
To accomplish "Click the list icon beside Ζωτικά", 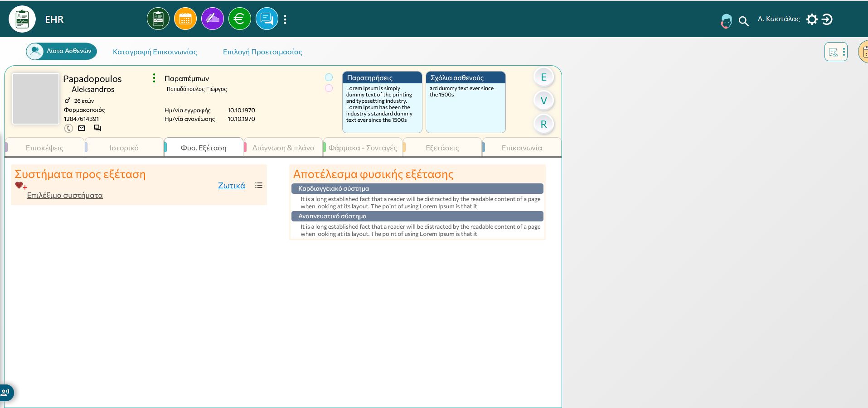I will [259, 185].
